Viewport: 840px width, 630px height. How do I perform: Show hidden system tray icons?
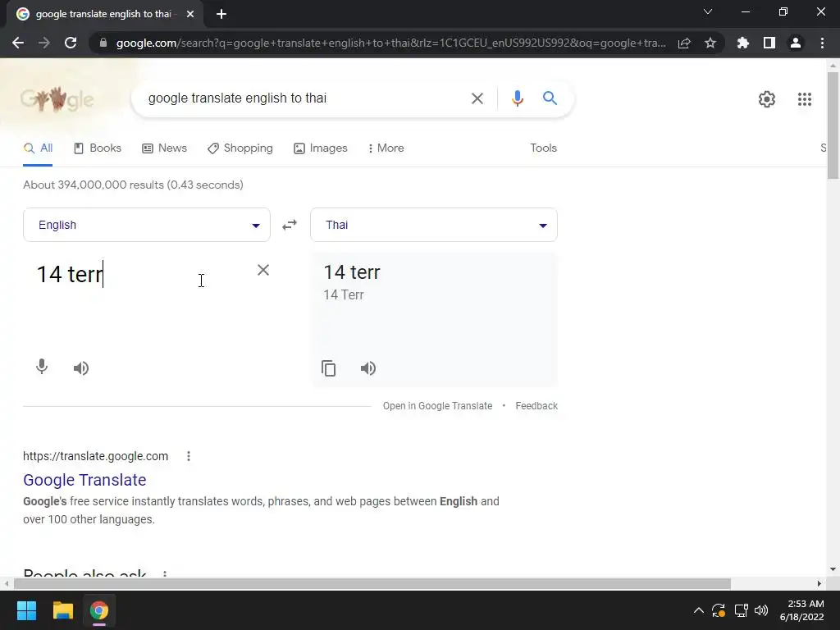[x=699, y=610]
